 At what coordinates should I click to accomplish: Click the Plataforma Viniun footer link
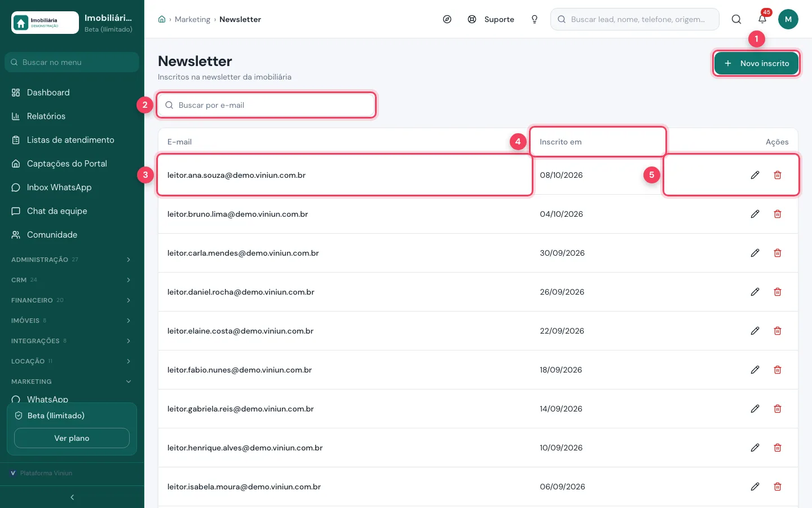[41, 473]
